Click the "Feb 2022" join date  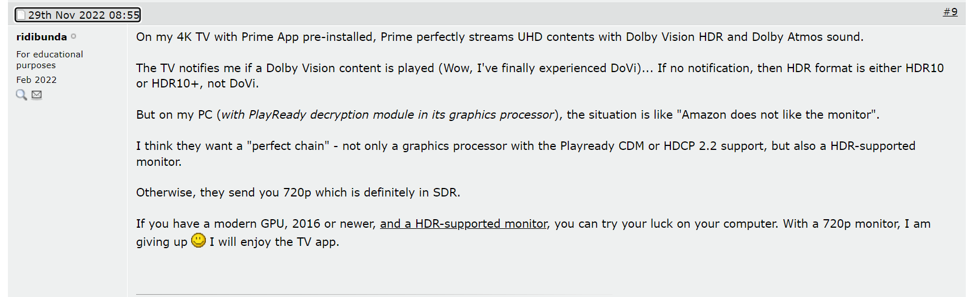click(36, 80)
